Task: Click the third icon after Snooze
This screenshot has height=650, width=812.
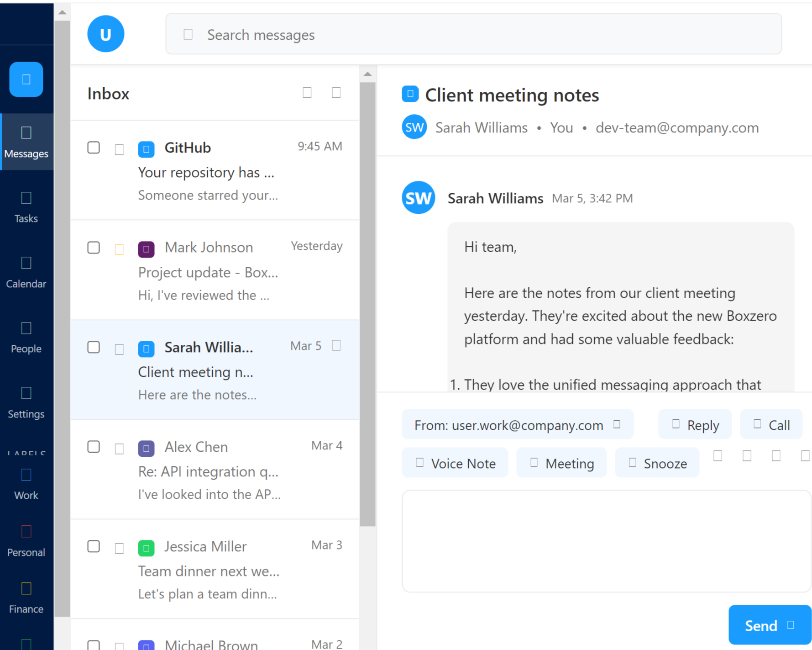Action: pos(776,456)
